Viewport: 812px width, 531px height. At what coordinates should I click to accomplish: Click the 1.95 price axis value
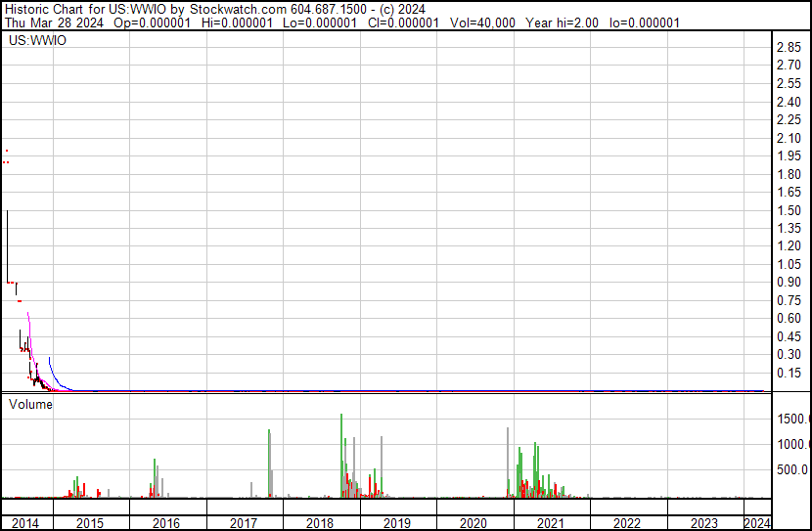pos(789,155)
